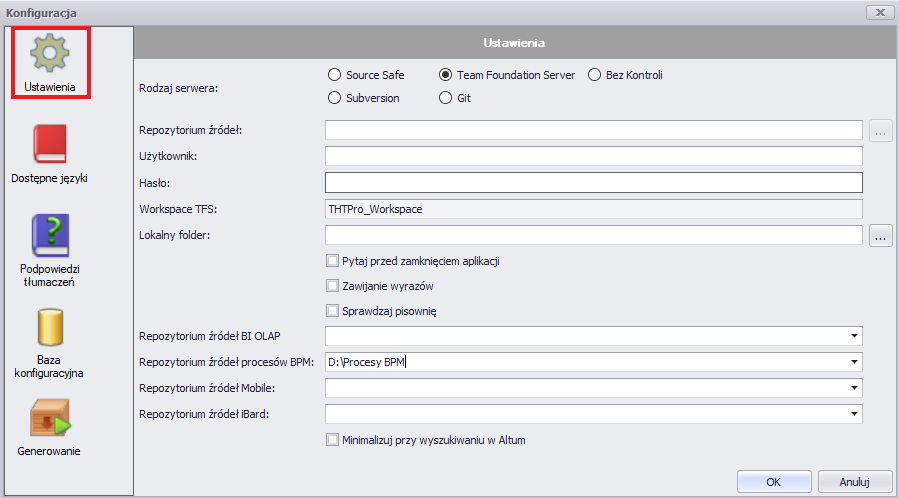Expand the Repozytorium źródeł Mobile dropdown

[x=854, y=388]
